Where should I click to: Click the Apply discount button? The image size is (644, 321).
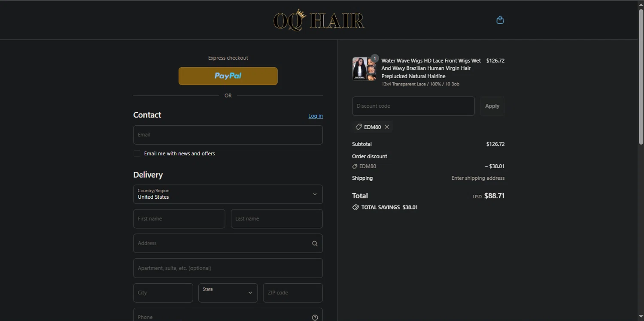pyautogui.click(x=492, y=106)
